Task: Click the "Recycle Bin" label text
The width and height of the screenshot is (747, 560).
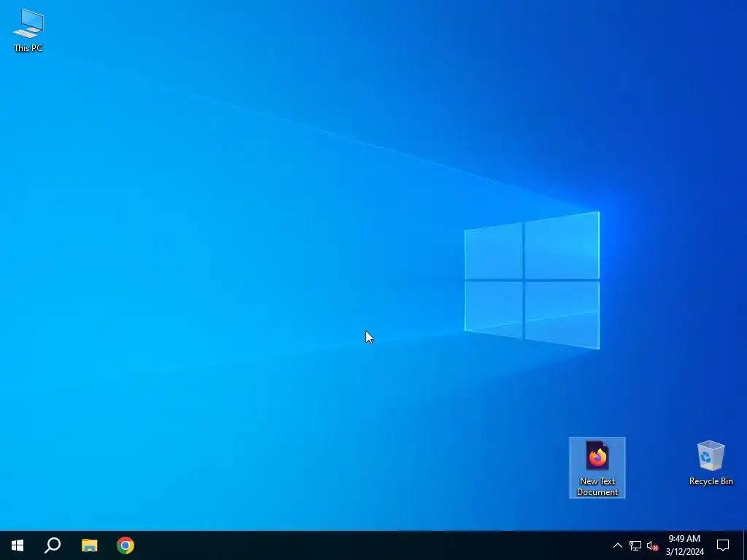Action: click(711, 481)
